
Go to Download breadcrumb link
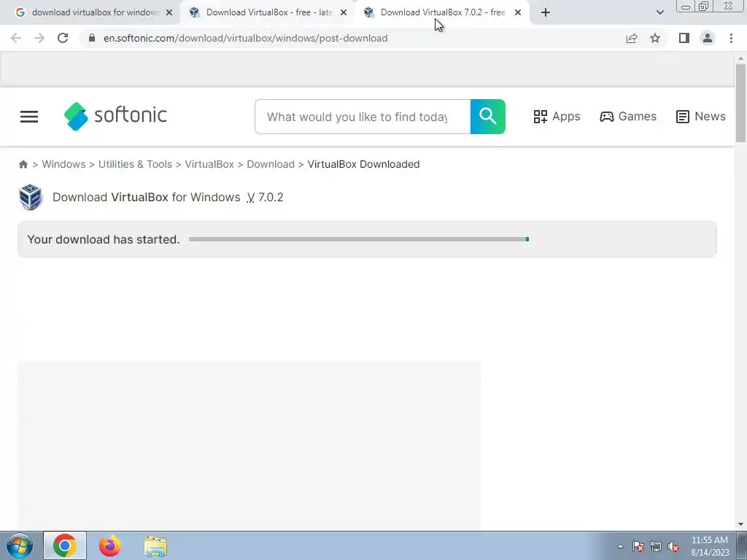point(271,164)
